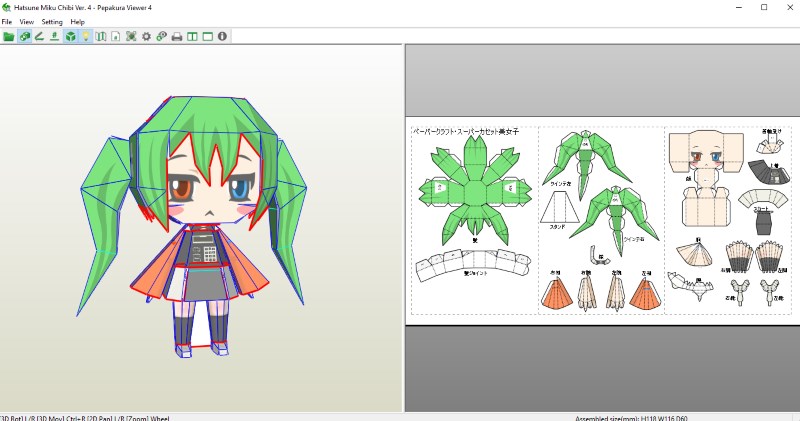Open the View menu
Viewport: 800px width, 421px height.
click(27, 22)
